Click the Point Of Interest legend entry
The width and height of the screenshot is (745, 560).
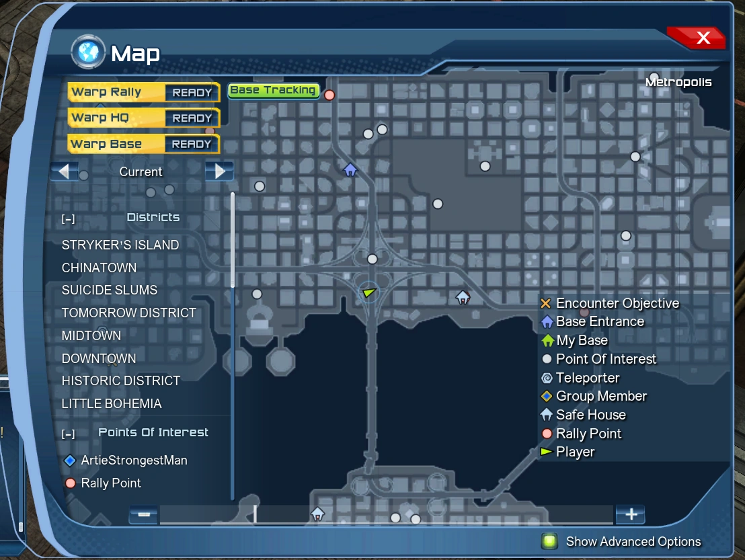598,359
